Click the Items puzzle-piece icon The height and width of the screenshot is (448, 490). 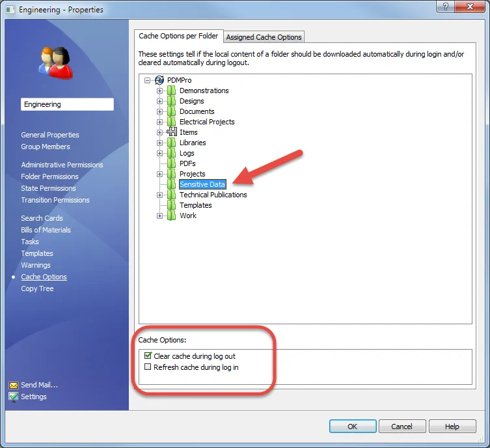[172, 132]
